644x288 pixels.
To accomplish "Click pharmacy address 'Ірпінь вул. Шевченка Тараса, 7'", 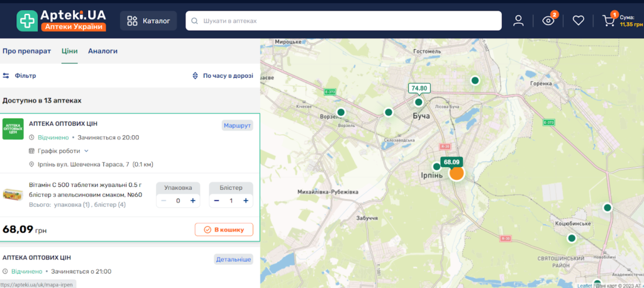I will [x=84, y=164].
